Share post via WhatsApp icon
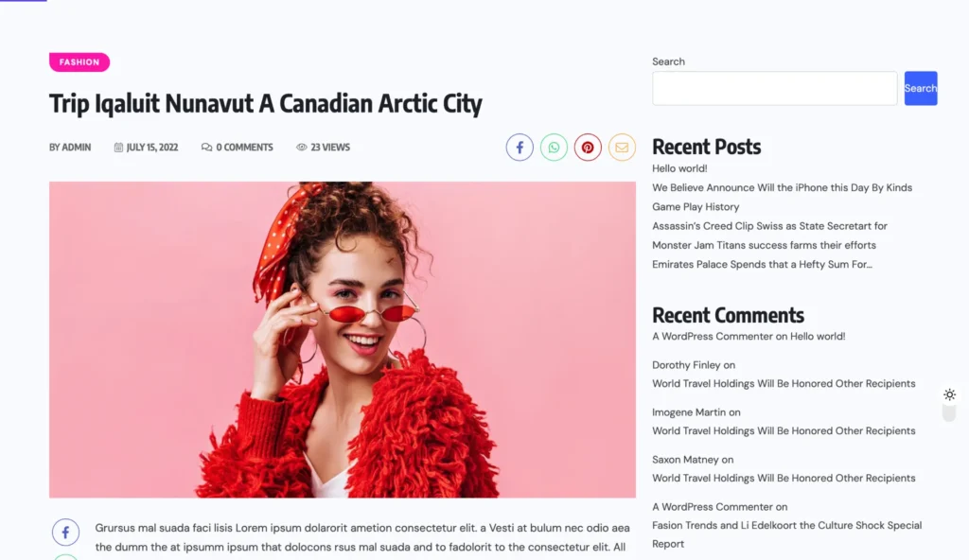This screenshot has width=969, height=560. pos(554,148)
